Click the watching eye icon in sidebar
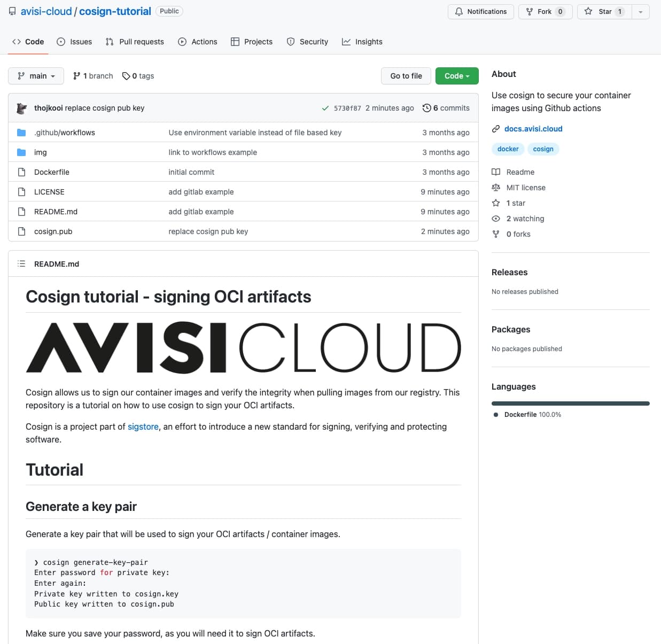Viewport: 661px width, 644px height. (496, 218)
